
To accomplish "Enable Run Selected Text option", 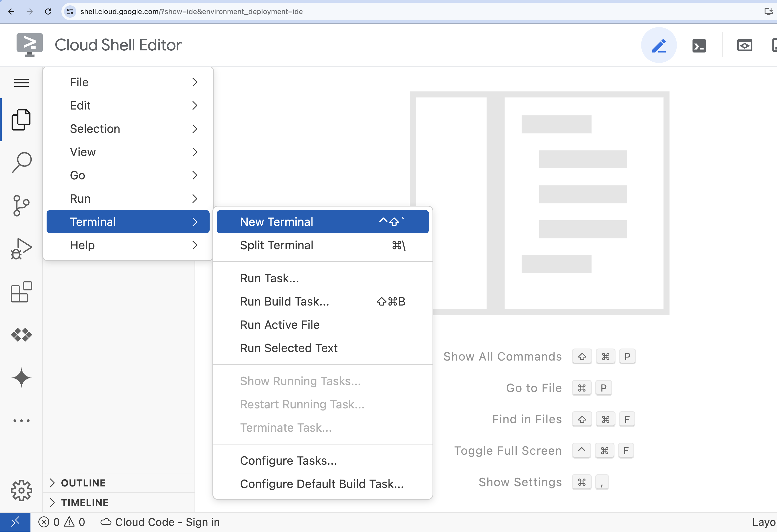I will (289, 348).
